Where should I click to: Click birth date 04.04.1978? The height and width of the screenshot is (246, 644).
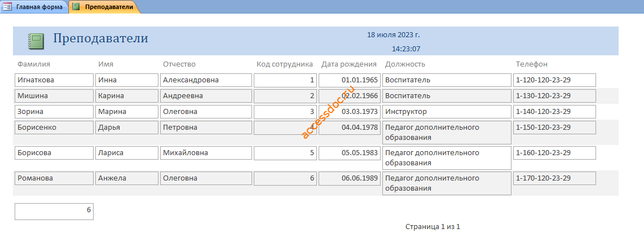[350, 128]
